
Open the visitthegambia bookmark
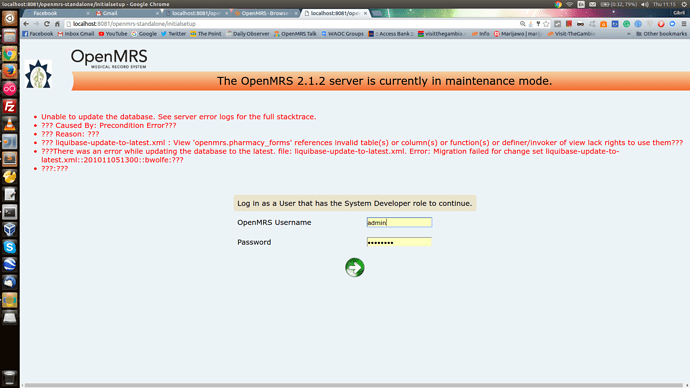(442, 33)
